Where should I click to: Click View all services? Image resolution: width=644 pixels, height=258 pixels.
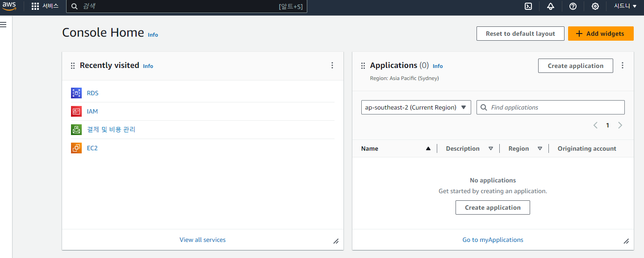click(202, 240)
